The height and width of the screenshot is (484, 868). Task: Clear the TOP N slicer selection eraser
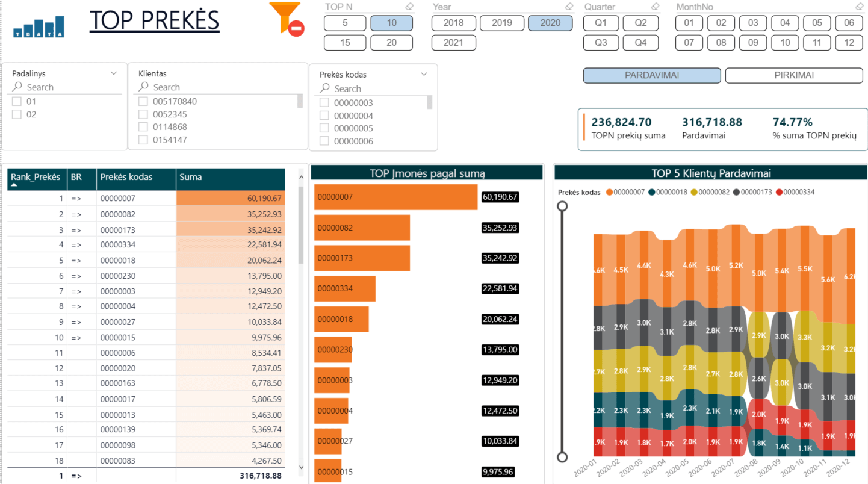[x=410, y=7]
